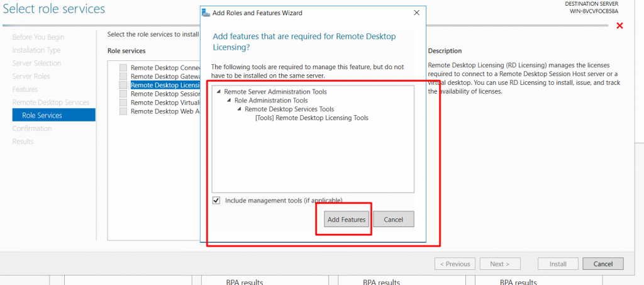The image size is (644, 285).
Task: Click the Add Features button
Action: pos(346,219)
